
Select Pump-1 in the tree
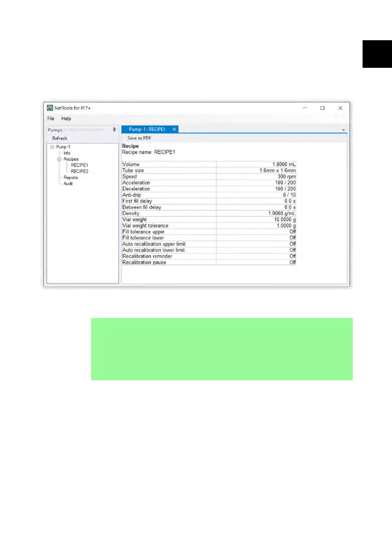63,147
